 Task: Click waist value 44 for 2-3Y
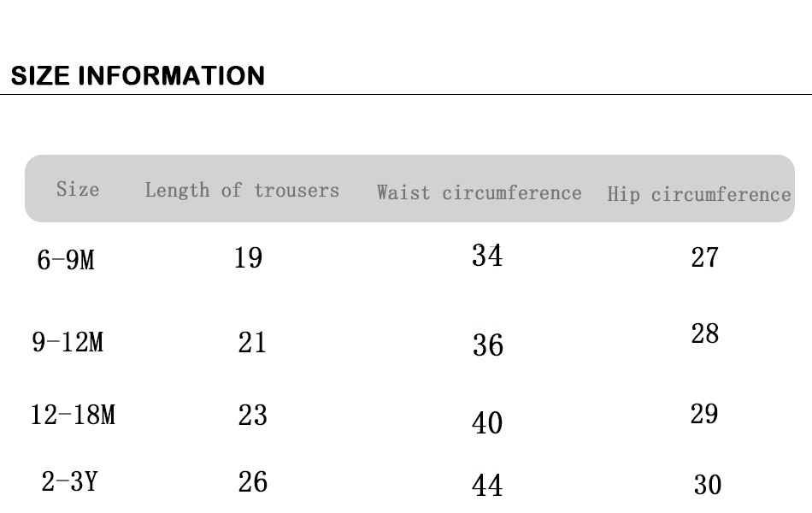point(487,486)
